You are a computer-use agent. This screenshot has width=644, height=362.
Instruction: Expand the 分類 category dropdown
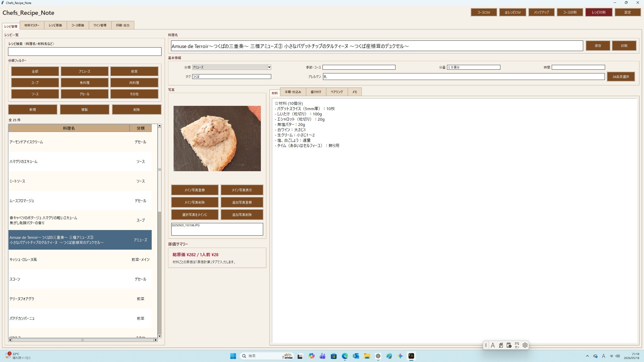[269, 67]
